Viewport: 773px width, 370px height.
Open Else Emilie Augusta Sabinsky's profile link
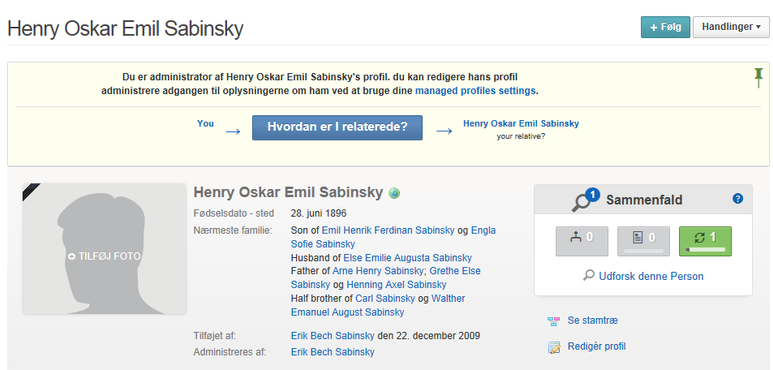[408, 258]
